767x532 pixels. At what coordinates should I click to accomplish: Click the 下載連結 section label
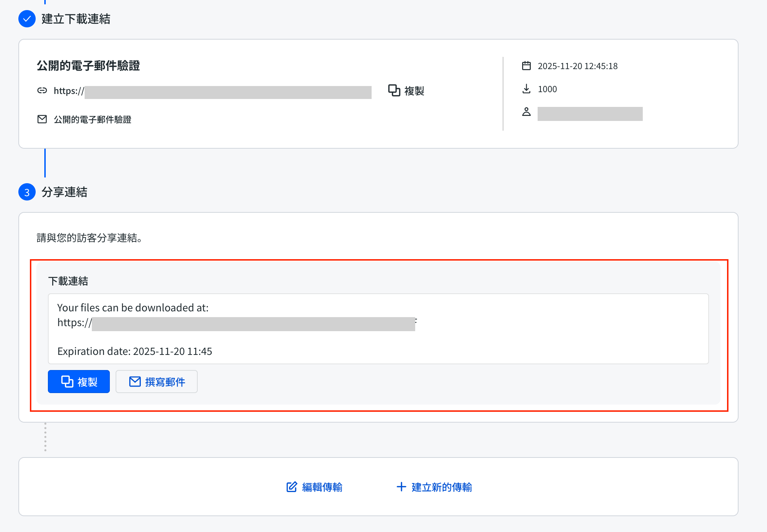(68, 281)
